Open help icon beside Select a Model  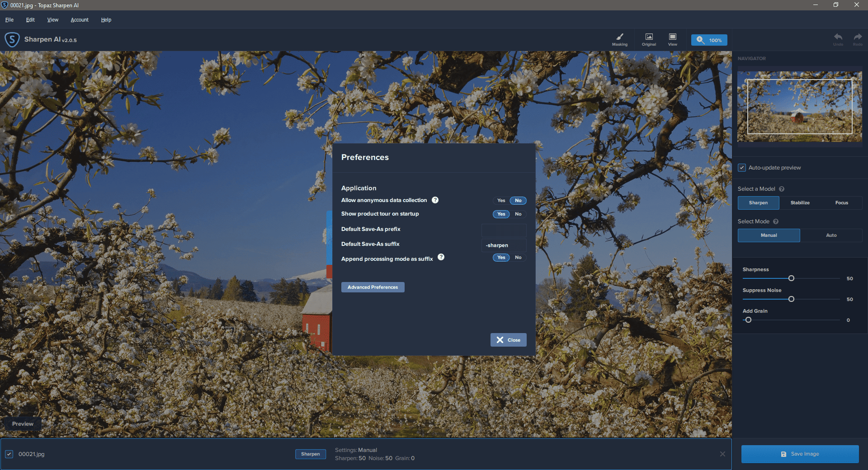(x=782, y=189)
